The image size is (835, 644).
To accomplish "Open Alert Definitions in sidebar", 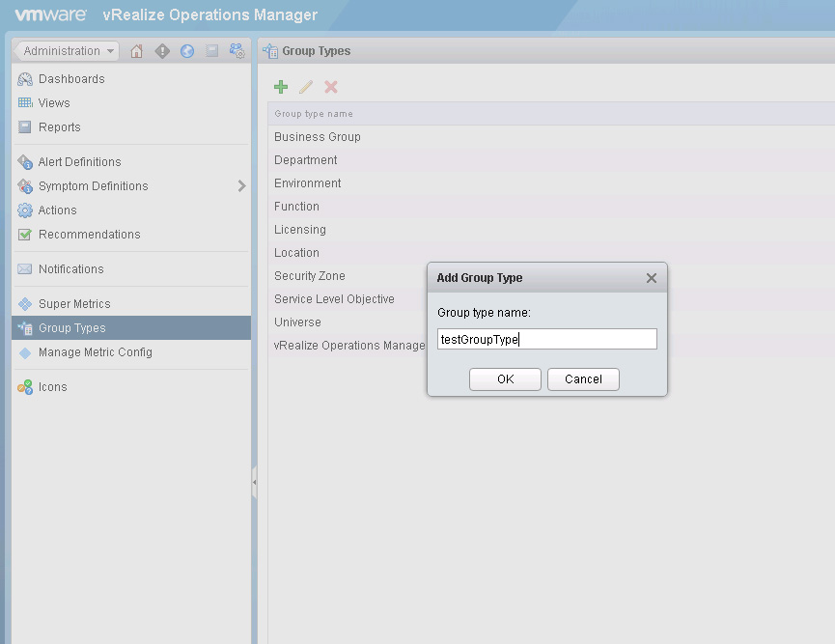I will (79, 162).
